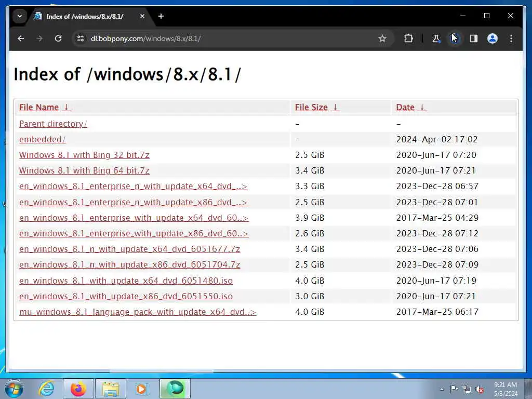Image resolution: width=532 pixels, height=399 pixels.
Task: Open Chrome Labs flask icon
Action: [436, 38]
